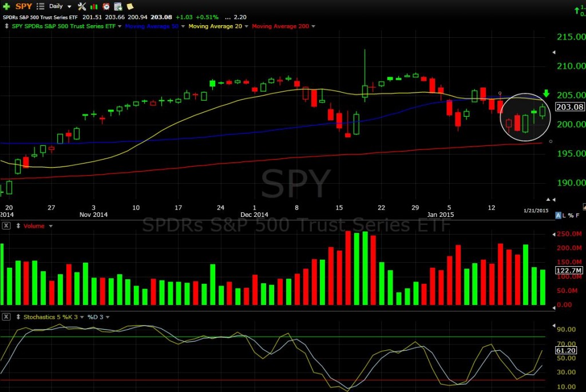Expand the Volume indicator dropdown arrow
This screenshot has height=392, width=586.
[50, 226]
